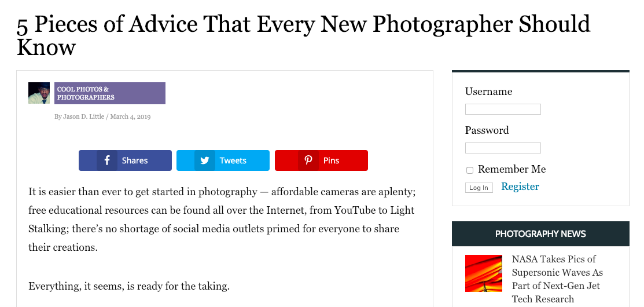Click the Twitter bird icon
The image size is (644, 307).
pyautogui.click(x=205, y=160)
